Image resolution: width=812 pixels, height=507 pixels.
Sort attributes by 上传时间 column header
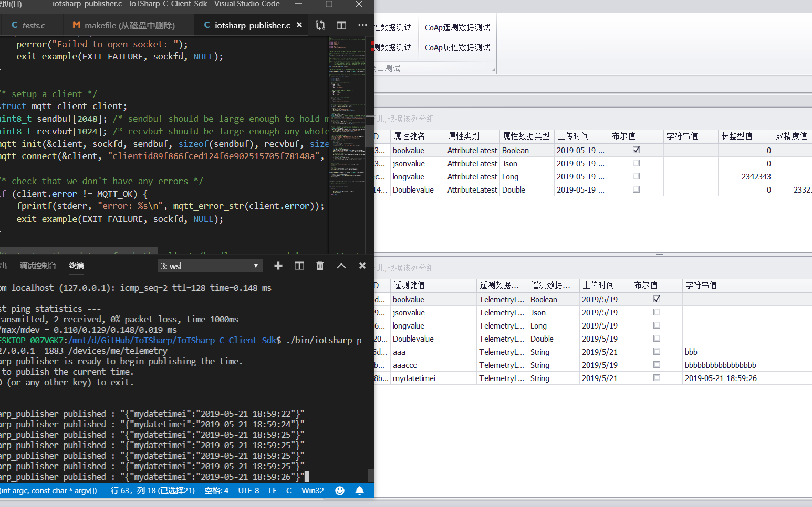click(x=581, y=136)
